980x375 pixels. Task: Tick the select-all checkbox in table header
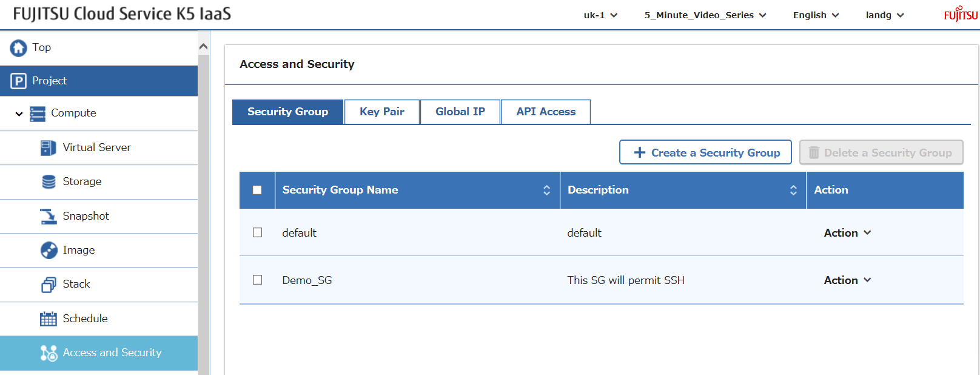[257, 190]
